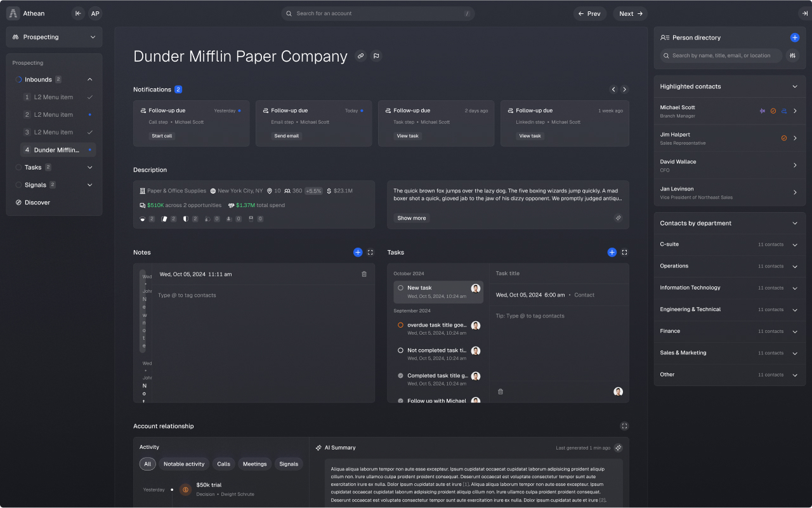
Task: Collapse the Highlighted contacts section
Action: pos(795,86)
